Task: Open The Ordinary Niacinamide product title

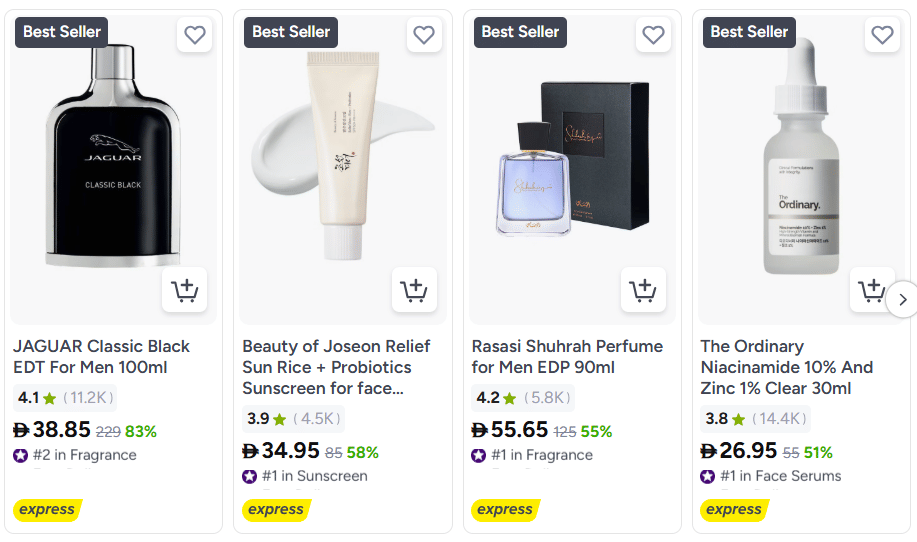Action: [x=786, y=366]
